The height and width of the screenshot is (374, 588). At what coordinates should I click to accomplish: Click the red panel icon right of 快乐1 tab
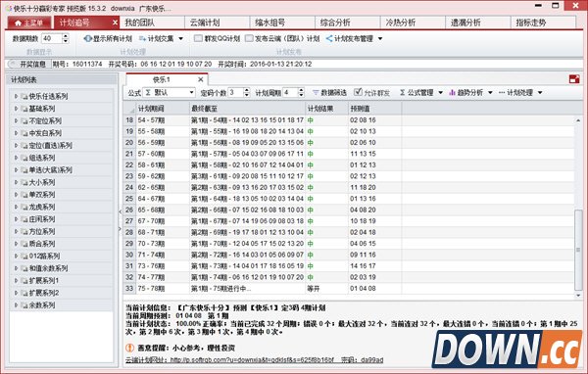click(574, 79)
